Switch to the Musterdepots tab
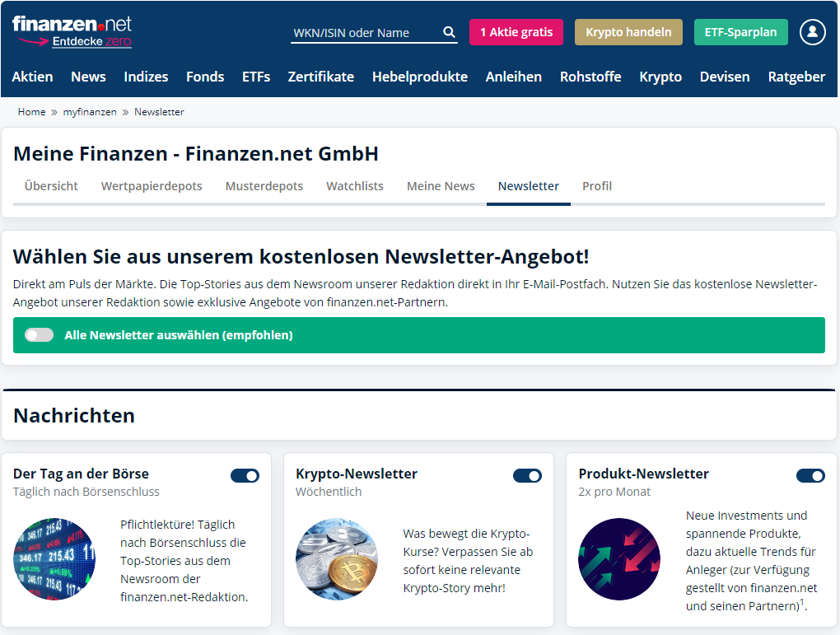 [264, 186]
